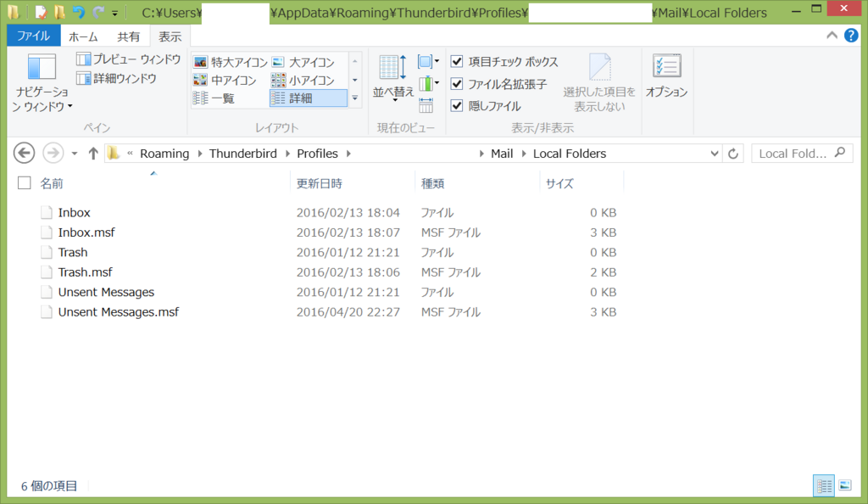The width and height of the screenshot is (868, 504).
Task: Navigate to Roaming in address bar
Action: coord(164,154)
